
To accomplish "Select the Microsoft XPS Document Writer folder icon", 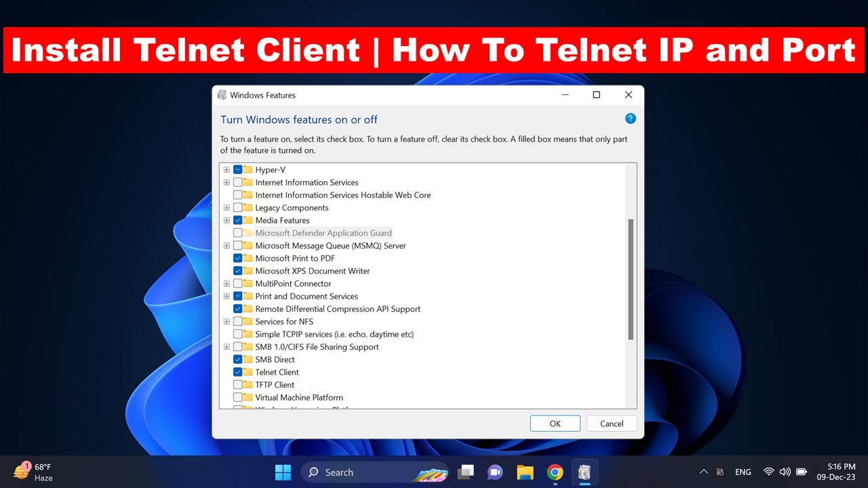I will coord(248,271).
